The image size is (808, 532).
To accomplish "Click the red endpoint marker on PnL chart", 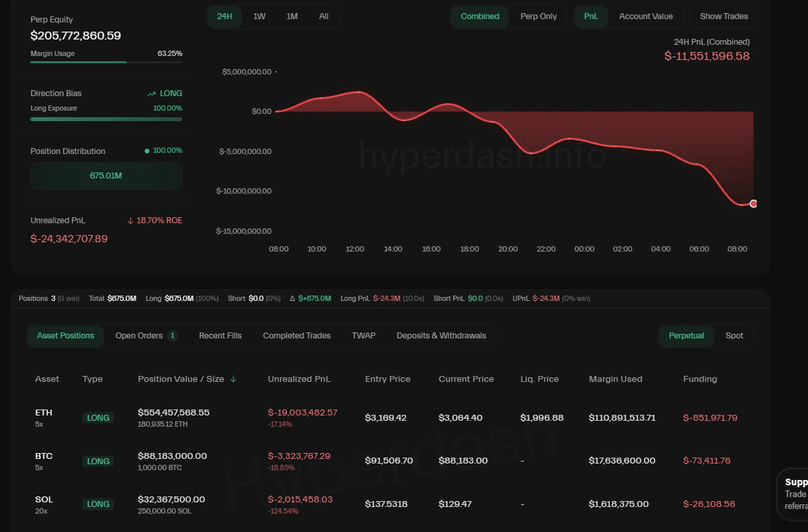I will (x=753, y=203).
